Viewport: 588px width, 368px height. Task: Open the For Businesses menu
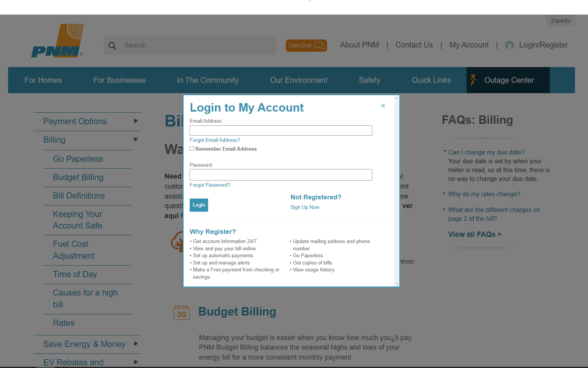[x=120, y=80]
